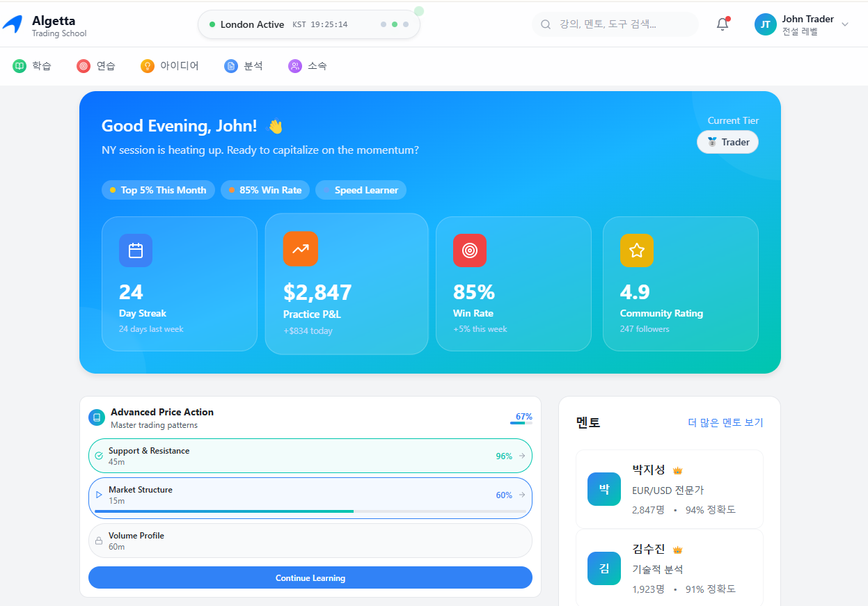The width and height of the screenshot is (868, 606).
Task: Open the Support & Resistance lesson arrow
Action: tap(522, 456)
